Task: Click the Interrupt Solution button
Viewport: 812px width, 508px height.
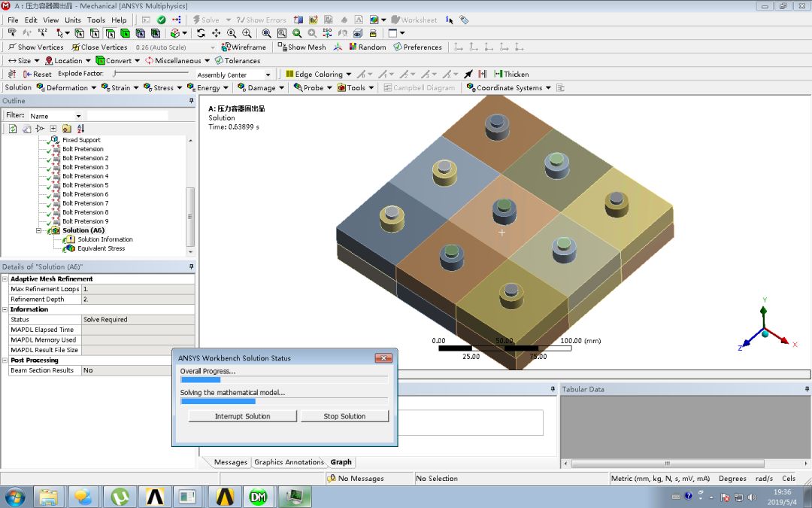Action: click(241, 415)
